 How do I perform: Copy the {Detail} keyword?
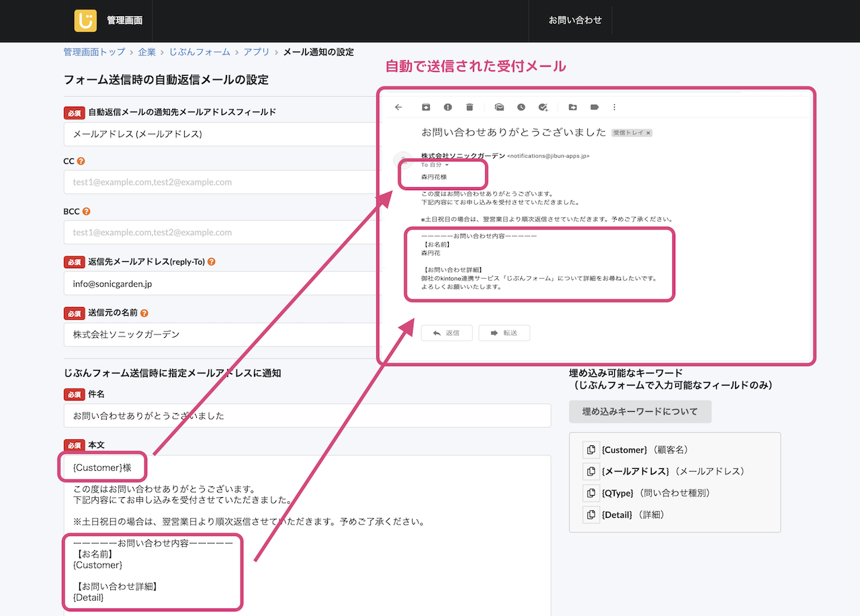[x=591, y=515]
